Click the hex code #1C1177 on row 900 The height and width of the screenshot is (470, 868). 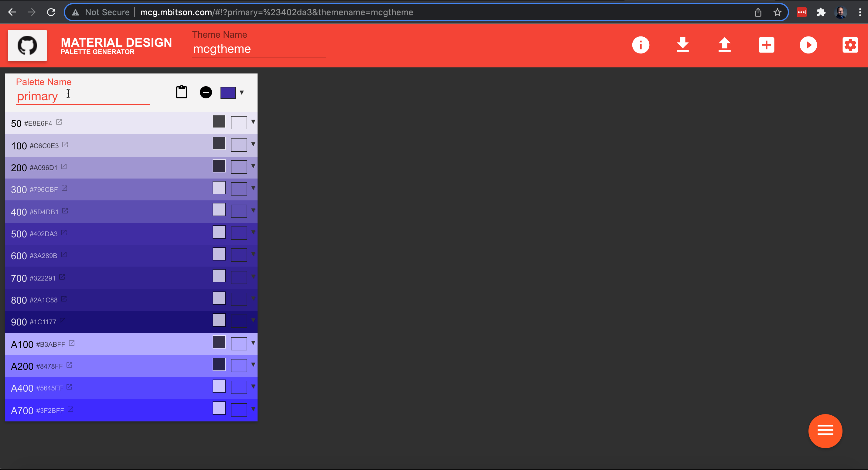43,322
